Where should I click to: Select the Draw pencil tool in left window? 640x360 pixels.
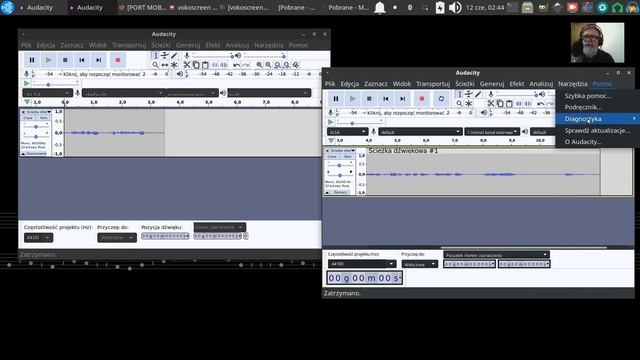[x=174, y=56]
